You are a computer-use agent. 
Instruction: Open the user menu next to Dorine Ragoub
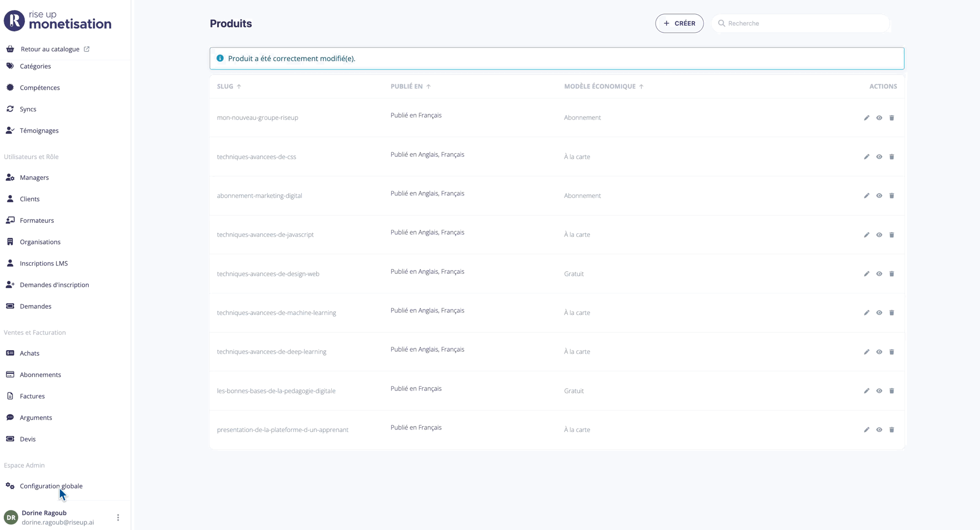(118, 517)
